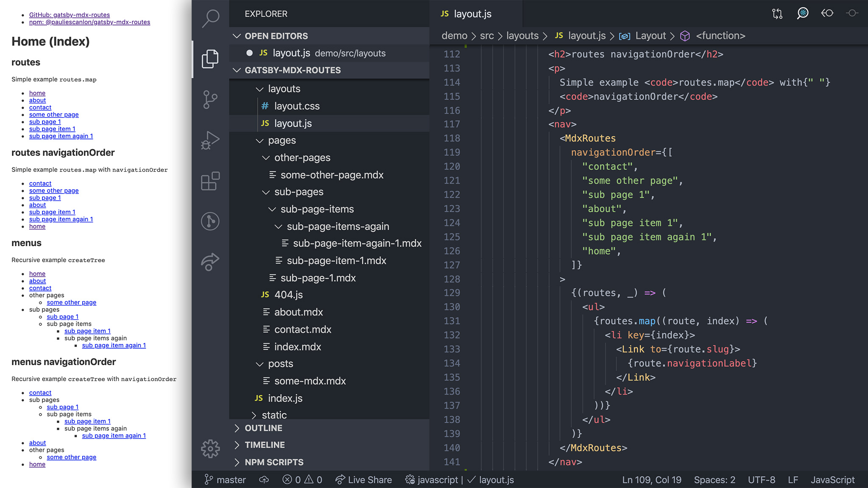
Task: Collapse the other-pages folder
Action: pos(329,158)
